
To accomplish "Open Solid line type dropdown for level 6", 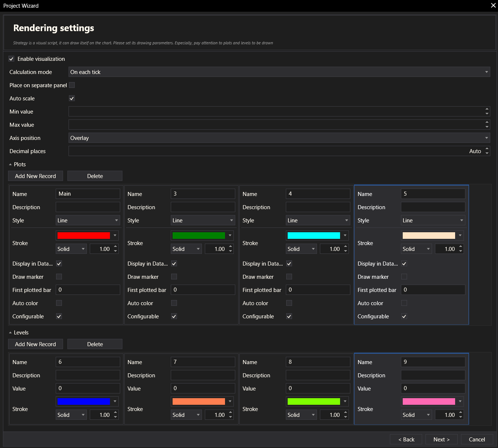I will click(x=71, y=415).
